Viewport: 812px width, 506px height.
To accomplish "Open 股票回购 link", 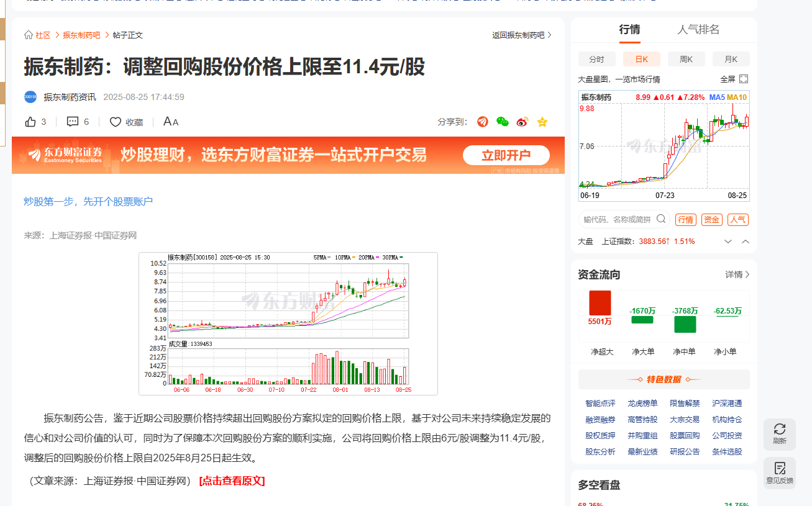I will point(685,436).
